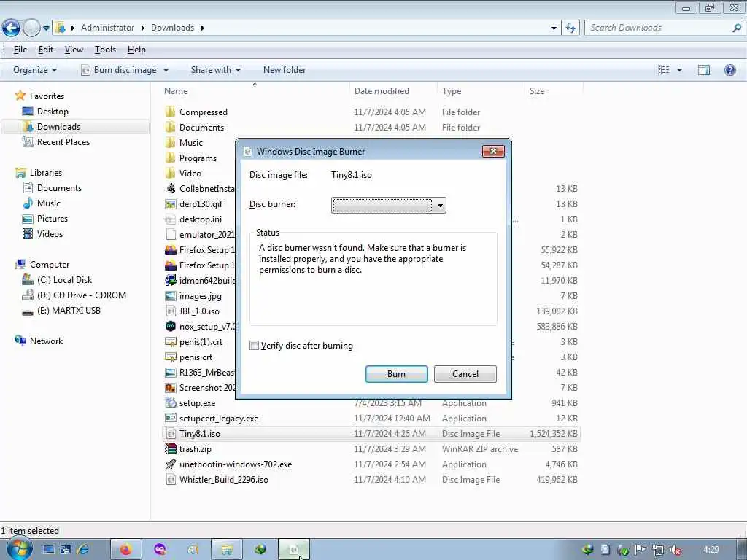Image resolution: width=747 pixels, height=560 pixels.
Task: Click the network tray icon
Action: click(658, 550)
